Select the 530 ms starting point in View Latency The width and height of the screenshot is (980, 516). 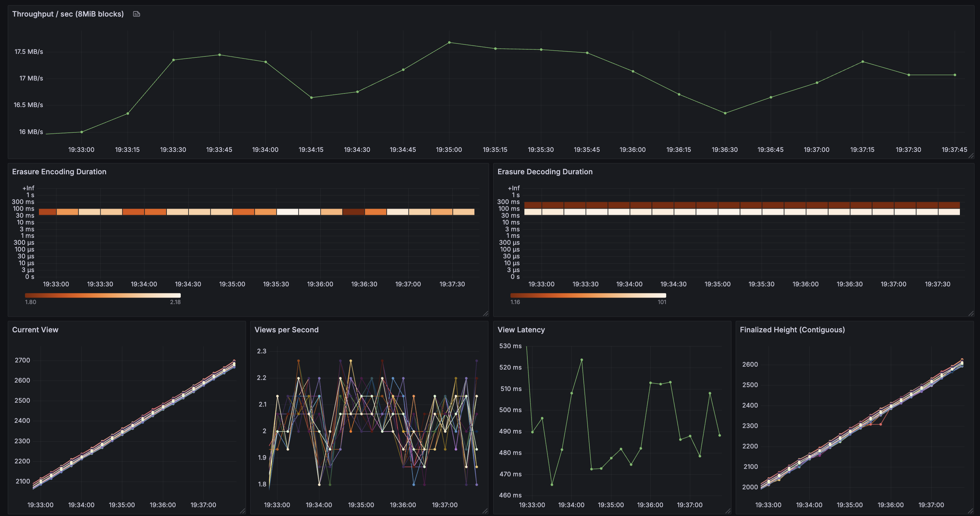click(x=527, y=346)
